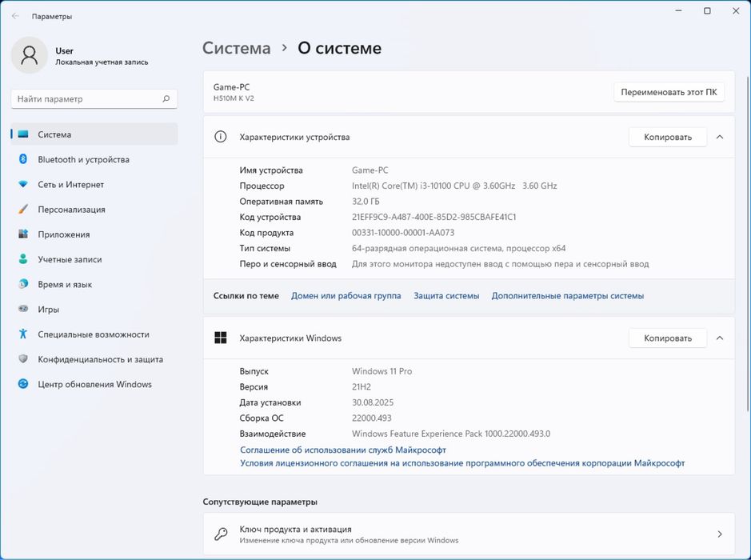
Task: Click the search magnifier icon
Action: click(x=166, y=99)
